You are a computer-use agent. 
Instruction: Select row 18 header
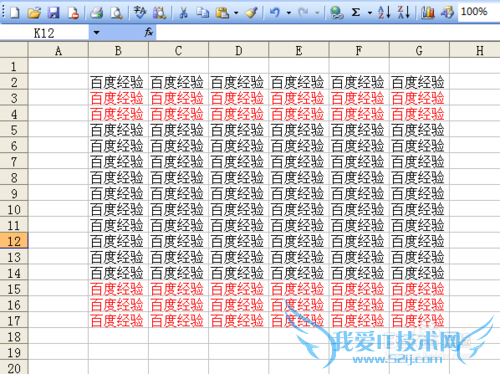pyautogui.click(x=14, y=336)
